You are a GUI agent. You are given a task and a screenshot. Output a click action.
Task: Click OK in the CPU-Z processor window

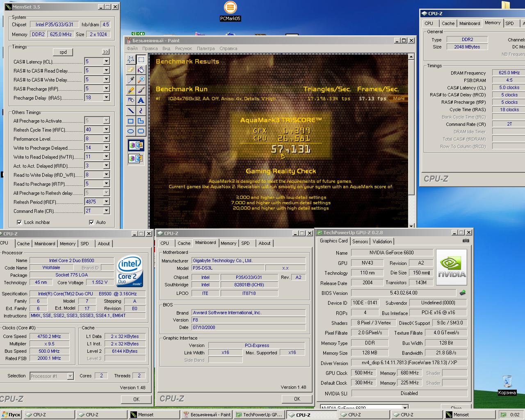tap(136, 399)
